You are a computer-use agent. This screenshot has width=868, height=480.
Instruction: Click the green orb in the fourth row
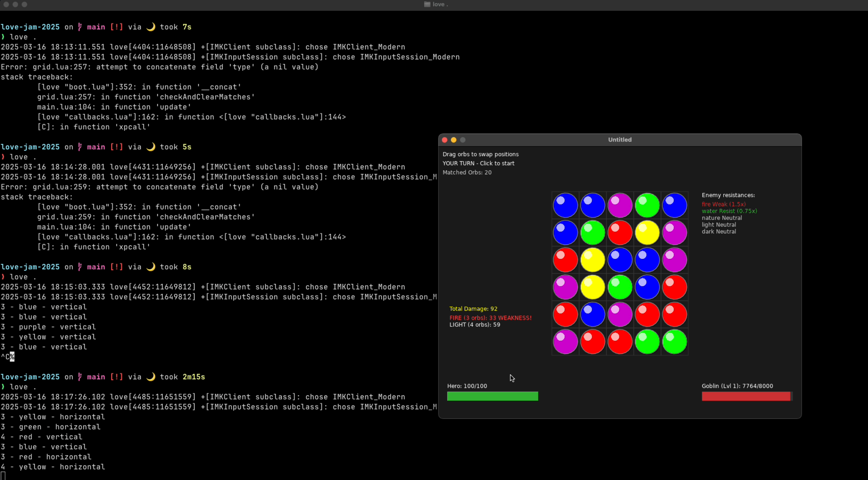click(620, 287)
